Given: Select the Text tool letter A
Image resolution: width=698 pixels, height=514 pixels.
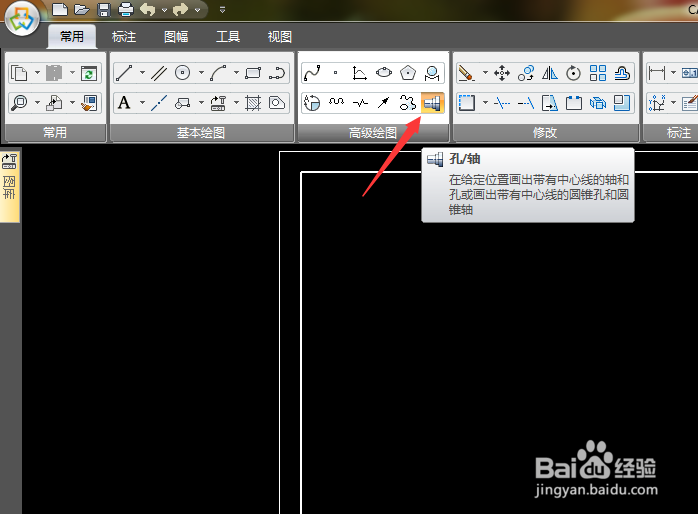Looking at the screenshot, I should pyautogui.click(x=124, y=103).
